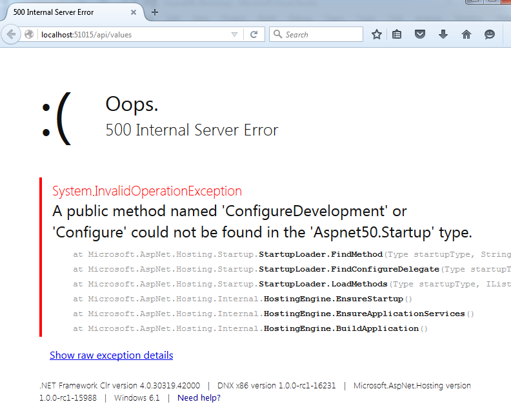Click the address bar showing localhost:51015/api/values
Screen dimensions: 511x420
(129, 35)
